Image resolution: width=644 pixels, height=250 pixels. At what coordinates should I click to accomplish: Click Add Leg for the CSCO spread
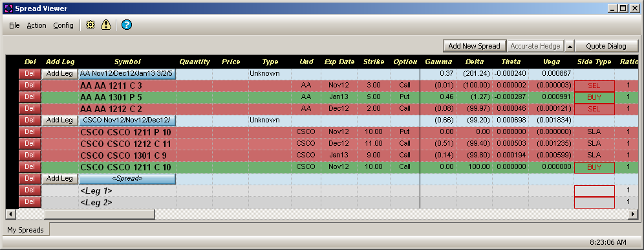pos(59,120)
